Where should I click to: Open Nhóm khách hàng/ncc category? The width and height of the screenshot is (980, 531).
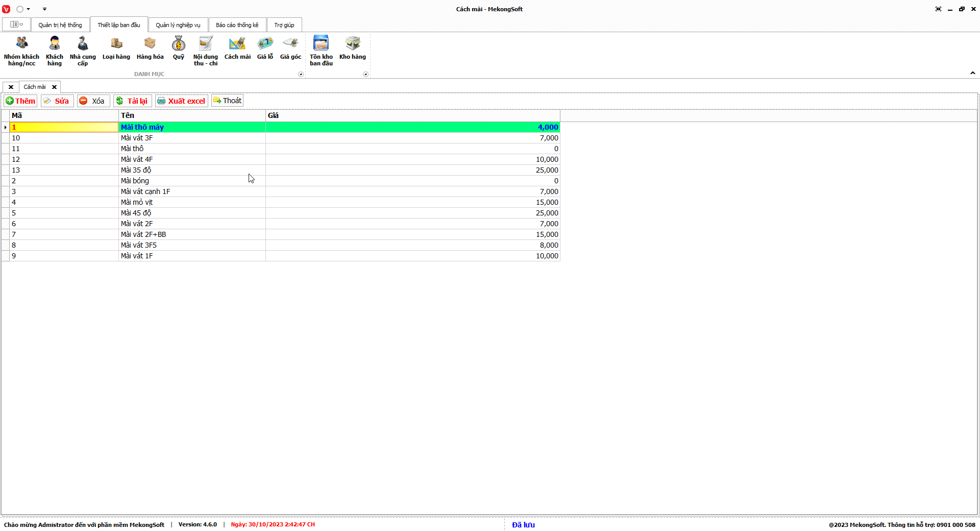click(21, 51)
